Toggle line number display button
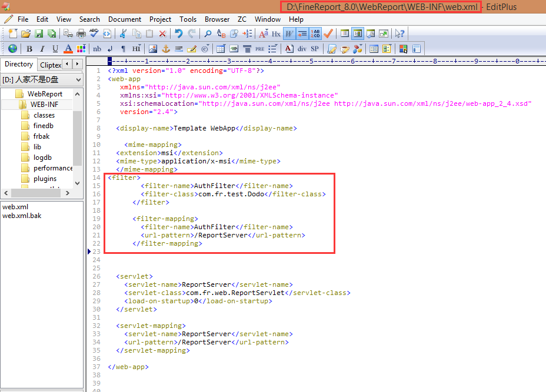 [x=315, y=33]
